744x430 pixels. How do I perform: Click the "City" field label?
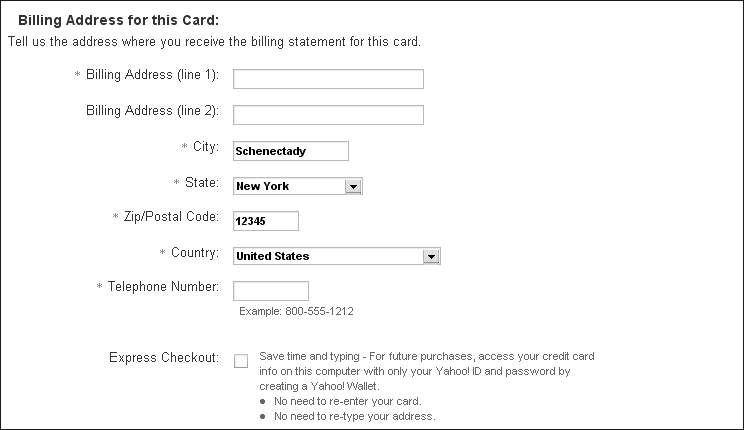pyautogui.click(x=206, y=147)
